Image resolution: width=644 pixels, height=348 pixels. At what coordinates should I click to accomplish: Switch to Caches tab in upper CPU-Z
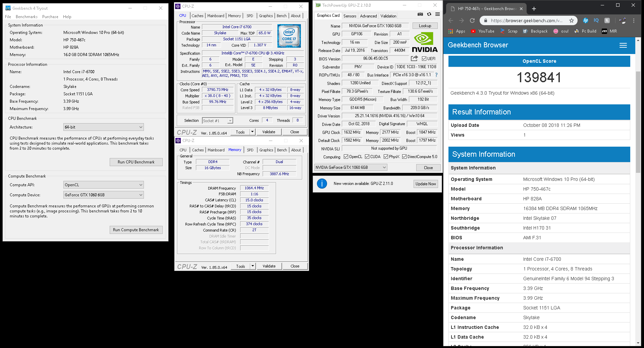[x=198, y=16]
